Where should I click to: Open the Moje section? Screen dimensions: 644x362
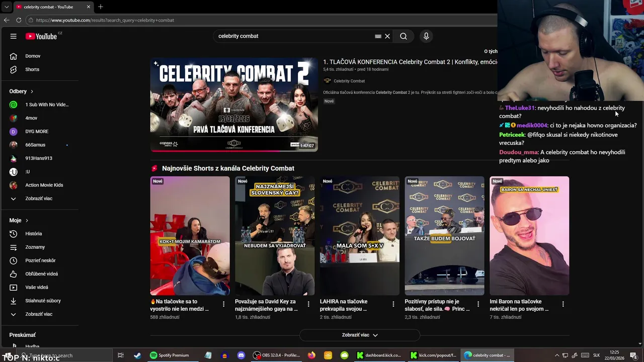point(19,220)
